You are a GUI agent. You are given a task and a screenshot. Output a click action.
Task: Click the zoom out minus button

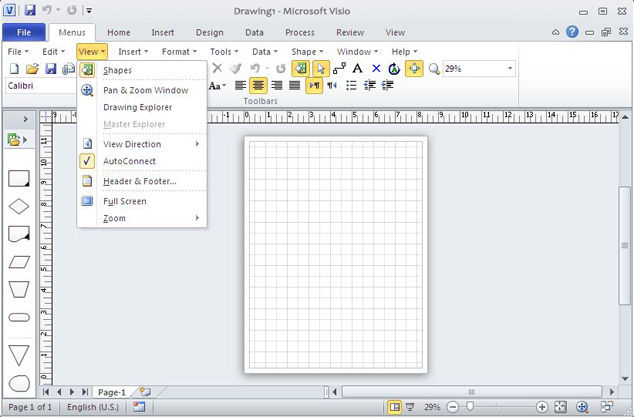(x=453, y=407)
